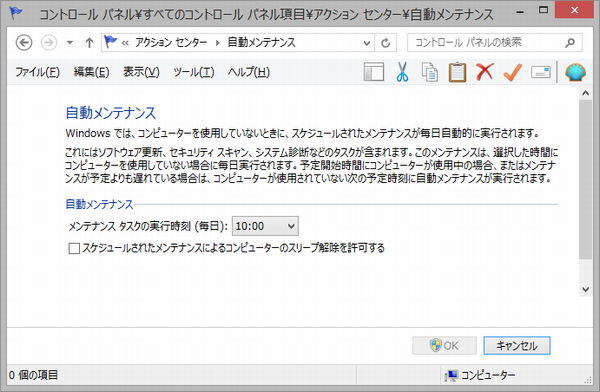Click the shell icon in toolbar
600x392 pixels.
click(575, 72)
